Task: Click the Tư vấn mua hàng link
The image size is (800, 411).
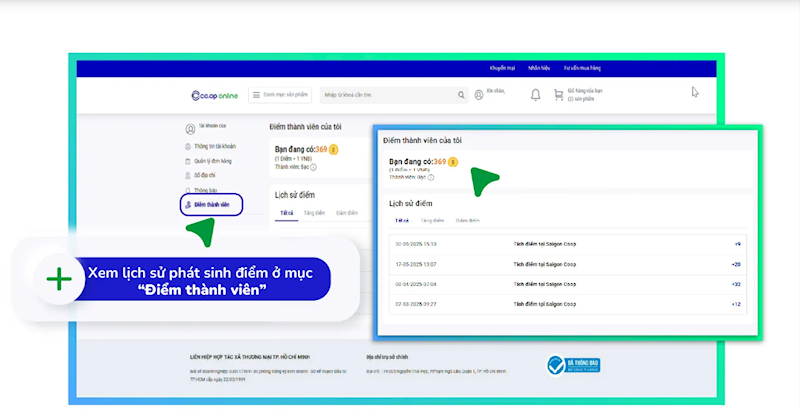Action: tap(582, 68)
